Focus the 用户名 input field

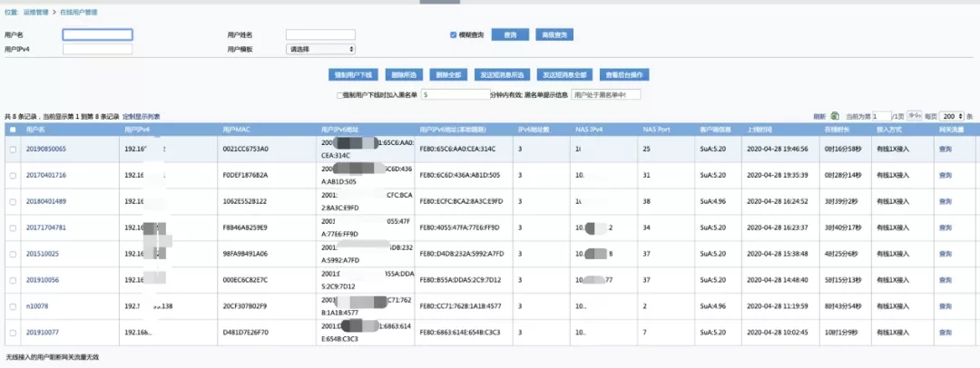[97, 35]
